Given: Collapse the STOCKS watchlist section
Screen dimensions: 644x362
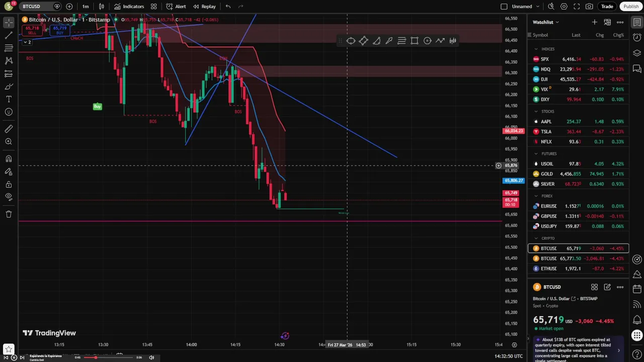Looking at the screenshot, I should (536, 111).
